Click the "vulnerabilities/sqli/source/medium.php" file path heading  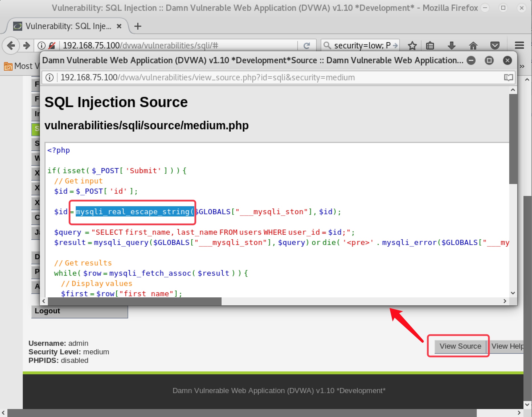tap(147, 125)
